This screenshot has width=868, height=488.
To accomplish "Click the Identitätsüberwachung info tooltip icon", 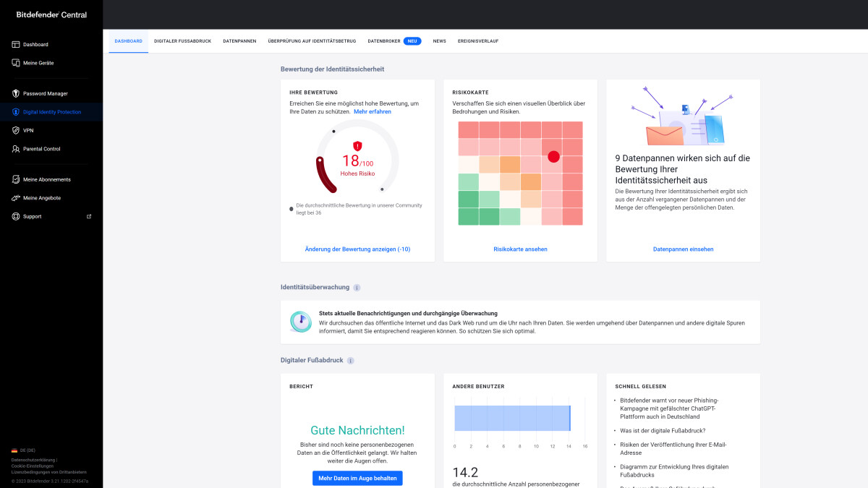I will pos(357,287).
